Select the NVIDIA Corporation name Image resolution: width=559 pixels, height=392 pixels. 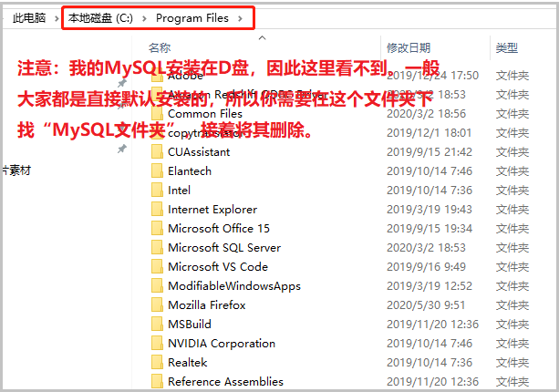[222, 344]
